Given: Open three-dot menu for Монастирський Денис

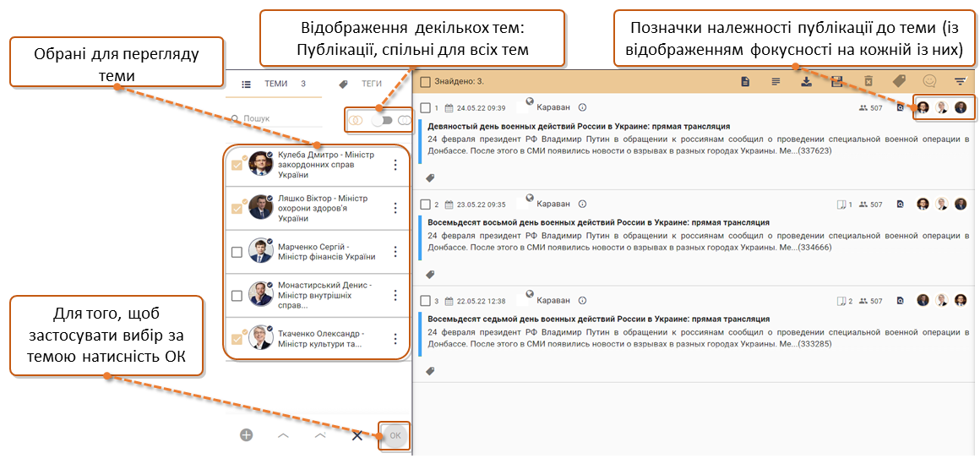Looking at the screenshot, I should coord(395,296).
